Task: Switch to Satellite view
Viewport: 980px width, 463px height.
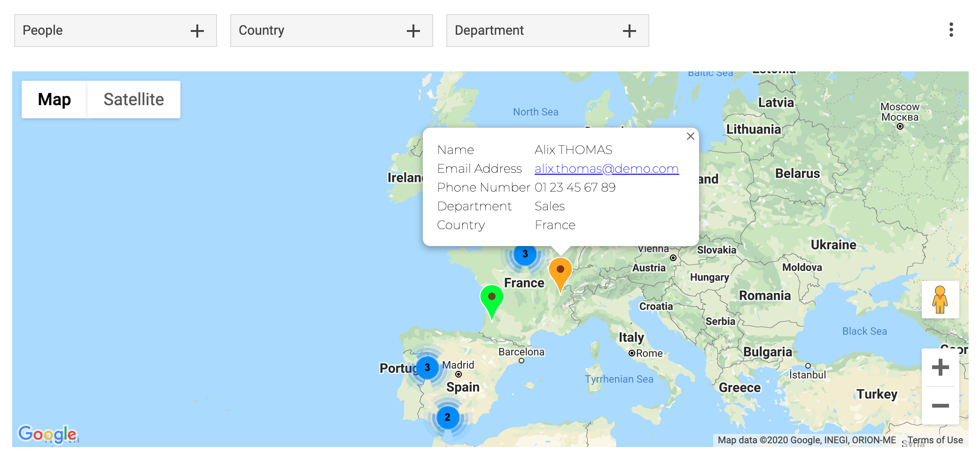Action: pyautogui.click(x=133, y=99)
